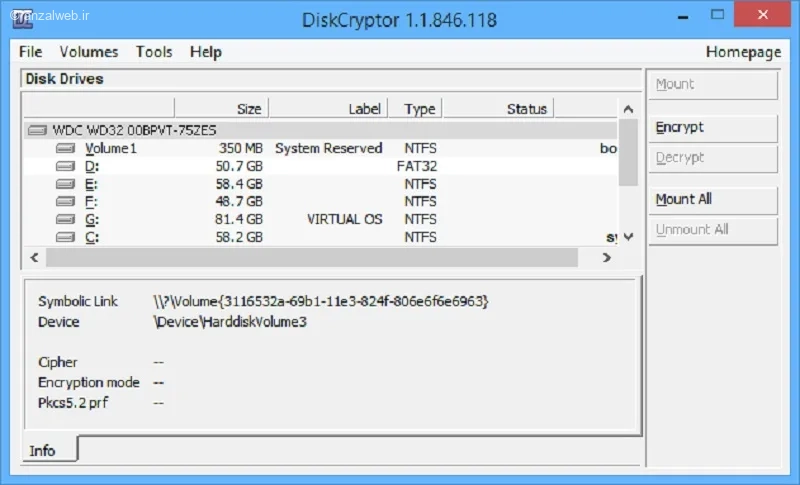Image resolution: width=800 pixels, height=485 pixels.
Task: Select the Volume1 row name
Action: click(x=111, y=148)
